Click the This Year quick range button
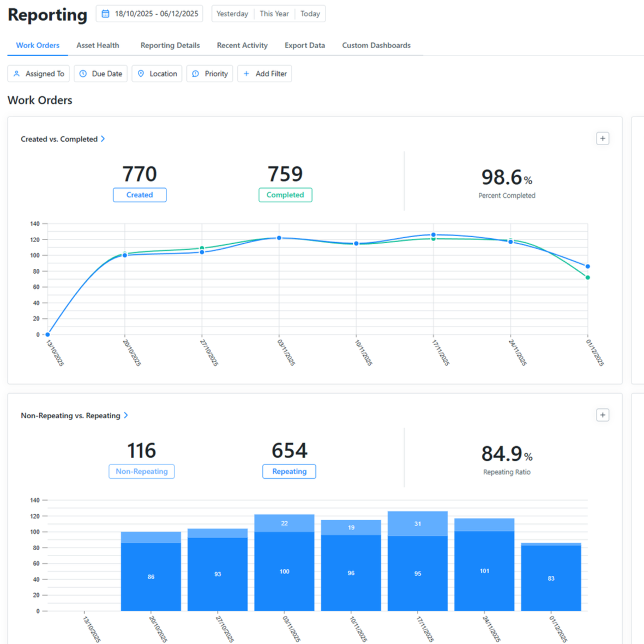 274,14
